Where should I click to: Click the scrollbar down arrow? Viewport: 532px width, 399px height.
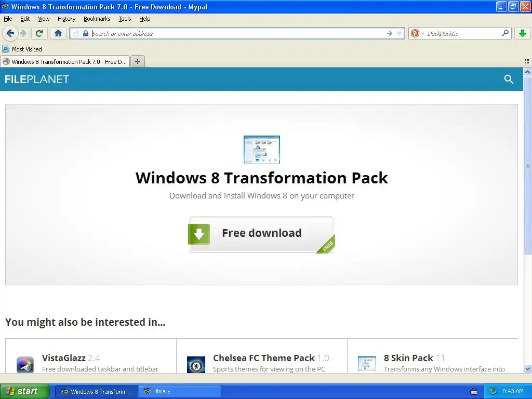point(527,368)
